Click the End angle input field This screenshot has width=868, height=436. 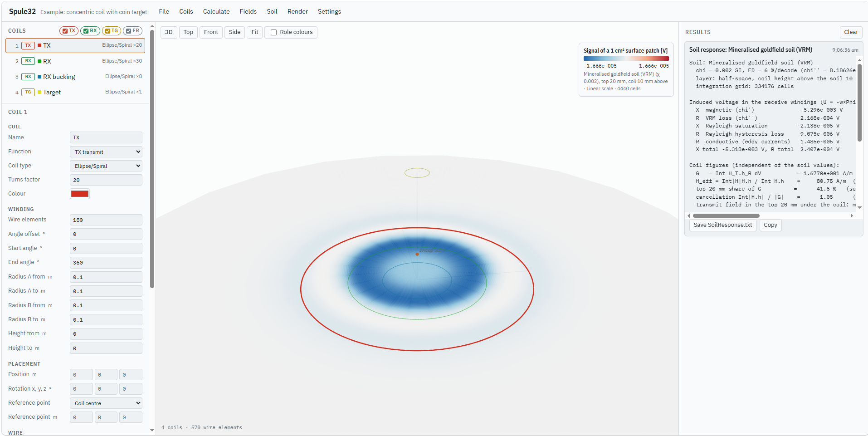coord(106,263)
